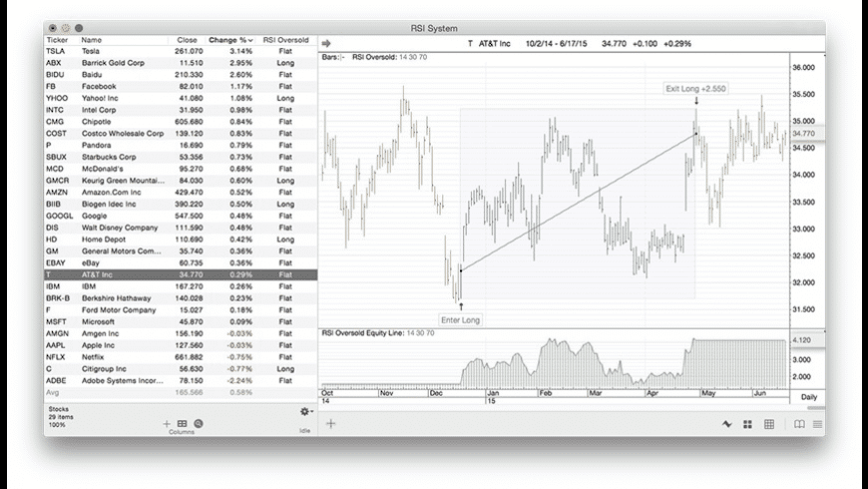Sort by RSI Oversold column header

point(285,40)
